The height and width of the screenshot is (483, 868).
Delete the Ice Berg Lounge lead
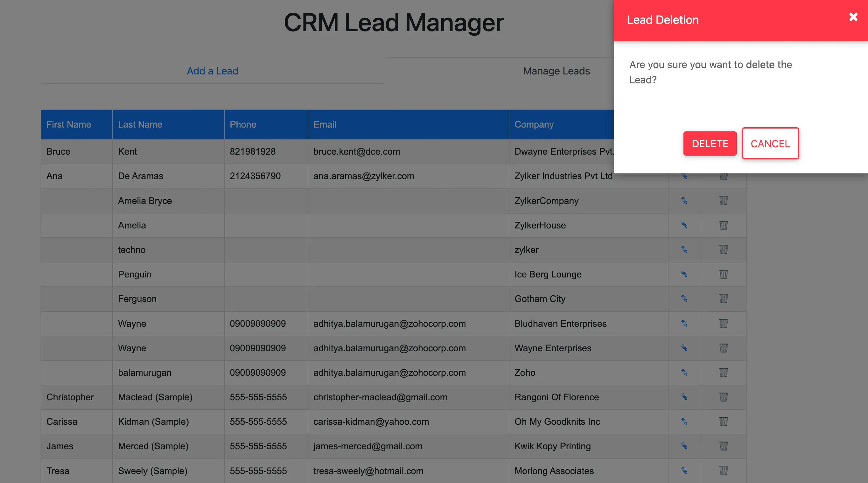click(x=724, y=274)
